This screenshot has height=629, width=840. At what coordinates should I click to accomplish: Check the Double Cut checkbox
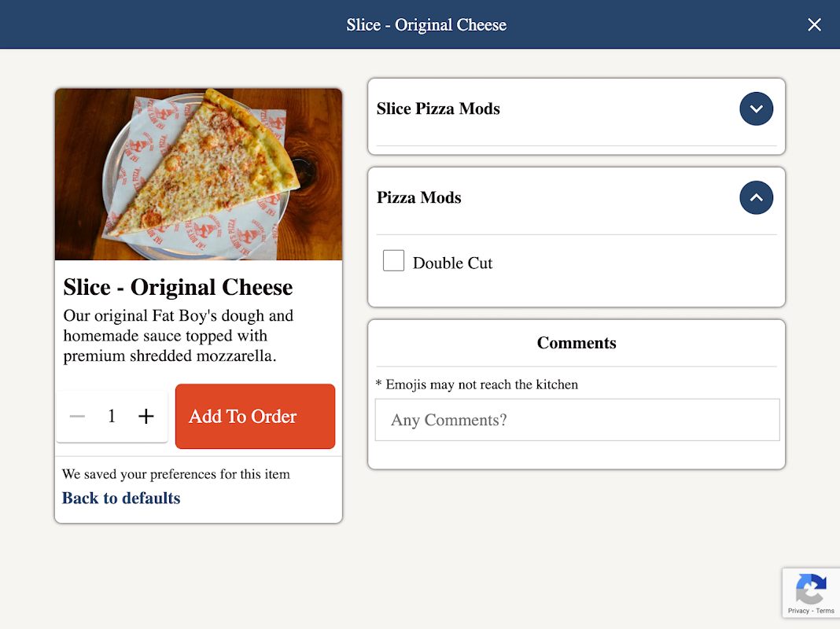point(393,261)
